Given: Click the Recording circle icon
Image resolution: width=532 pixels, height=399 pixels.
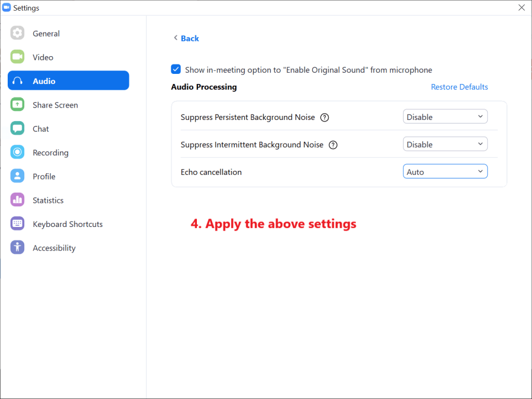Looking at the screenshot, I should (18, 153).
